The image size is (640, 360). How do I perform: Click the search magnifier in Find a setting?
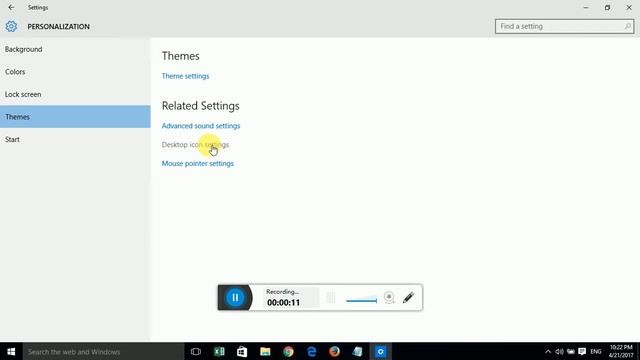[627, 27]
